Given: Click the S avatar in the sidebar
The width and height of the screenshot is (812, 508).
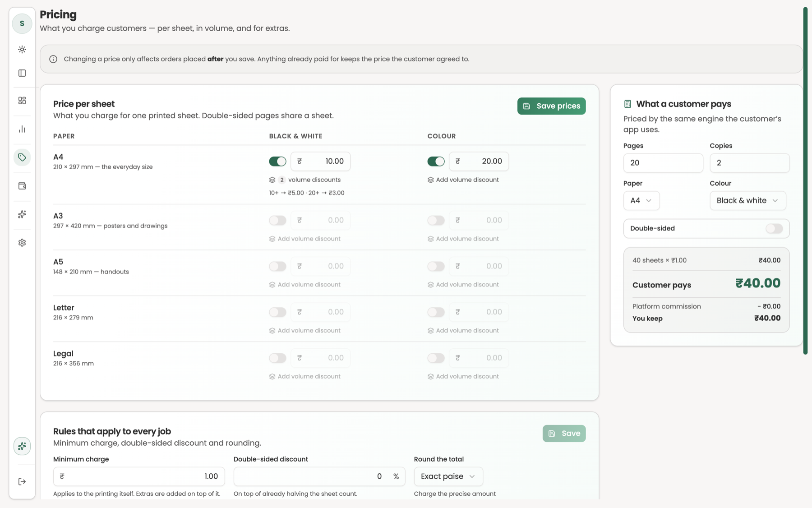Looking at the screenshot, I should tap(22, 23).
